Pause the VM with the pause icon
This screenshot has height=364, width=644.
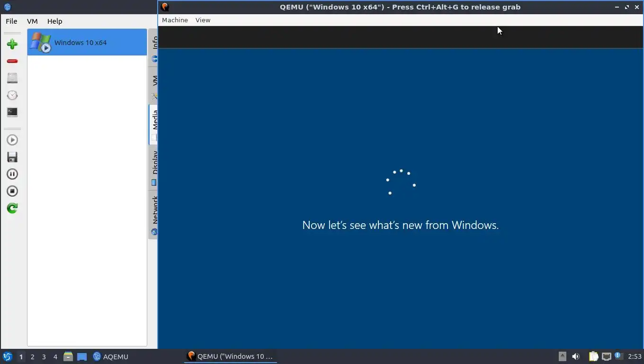[x=12, y=174]
